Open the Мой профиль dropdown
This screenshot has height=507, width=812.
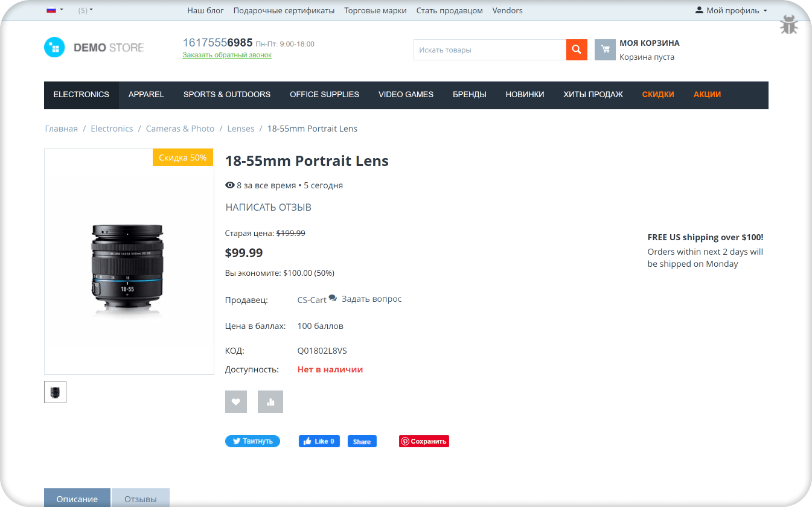tap(731, 10)
